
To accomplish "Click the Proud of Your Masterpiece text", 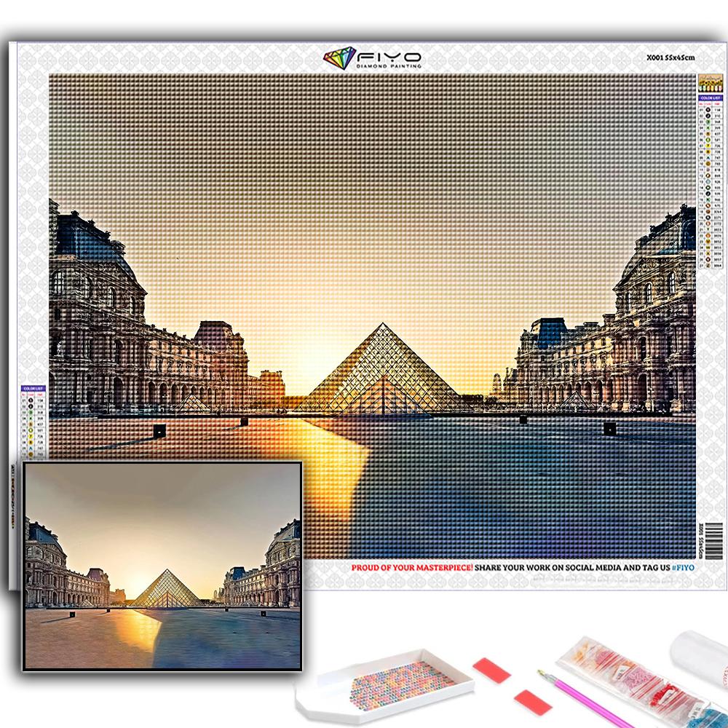I will click(412, 567).
